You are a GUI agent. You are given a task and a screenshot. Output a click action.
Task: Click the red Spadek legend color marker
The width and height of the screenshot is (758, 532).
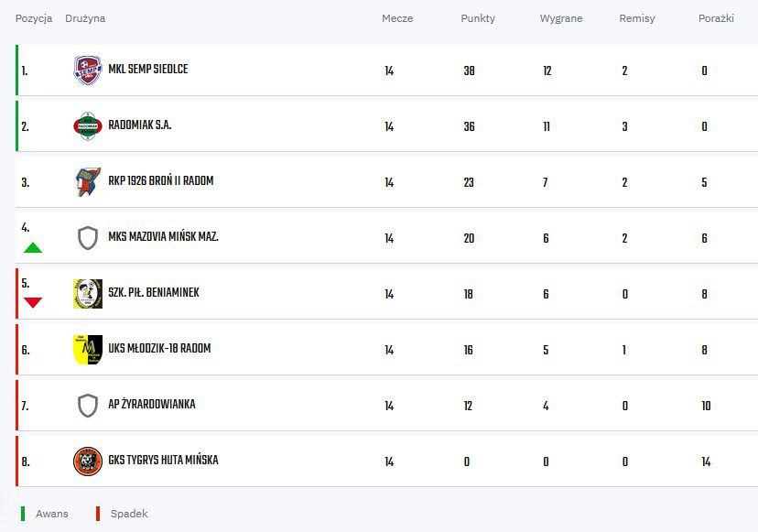click(98, 514)
